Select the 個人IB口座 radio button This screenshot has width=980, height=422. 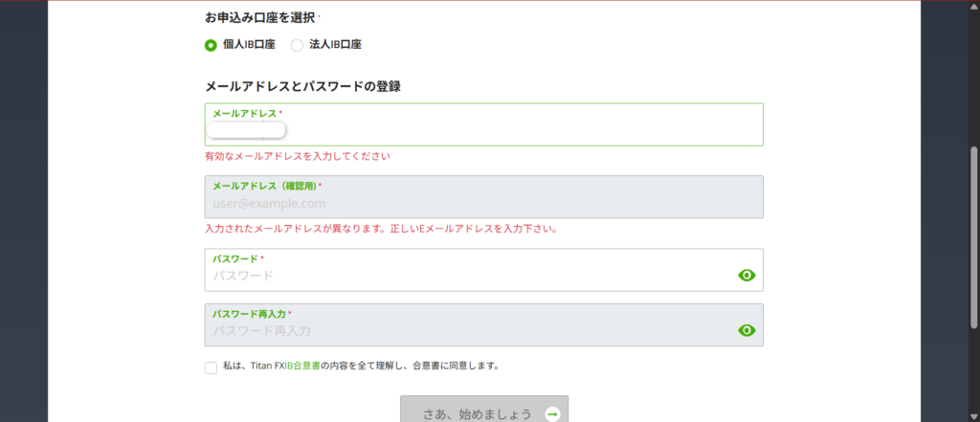tap(211, 45)
